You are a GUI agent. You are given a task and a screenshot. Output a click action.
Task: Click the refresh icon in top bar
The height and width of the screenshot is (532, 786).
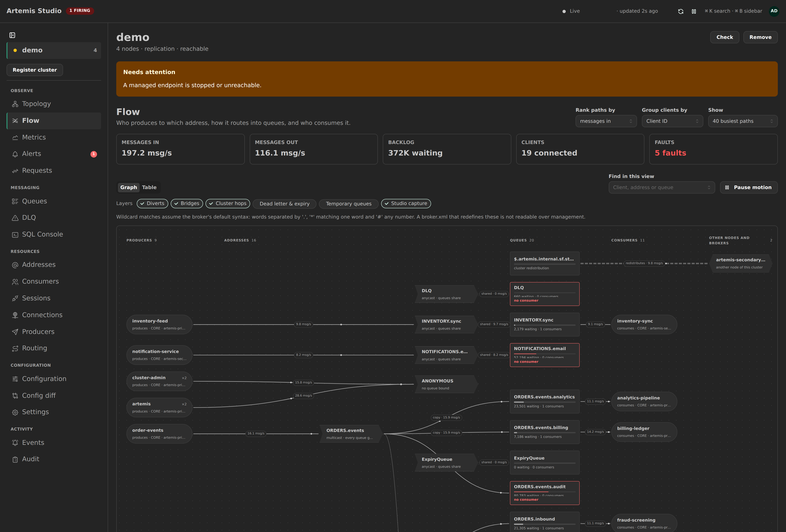click(x=681, y=11)
